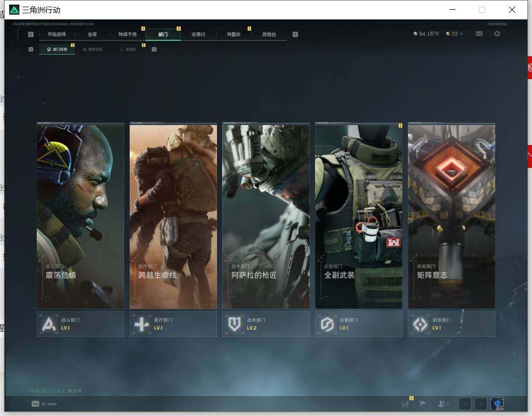532x416 pixels.
Task: Click the yellow notification badge on 全副武装 card
Action: (400, 126)
